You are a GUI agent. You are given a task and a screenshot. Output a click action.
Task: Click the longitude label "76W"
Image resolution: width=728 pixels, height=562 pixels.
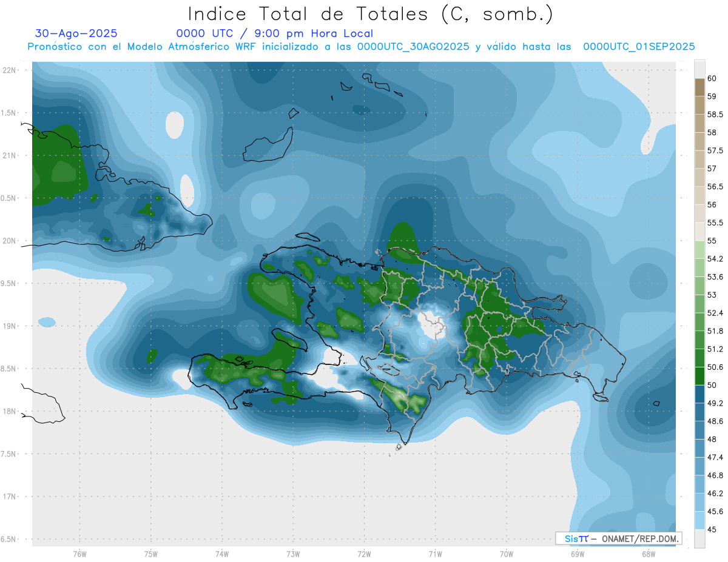(x=80, y=553)
